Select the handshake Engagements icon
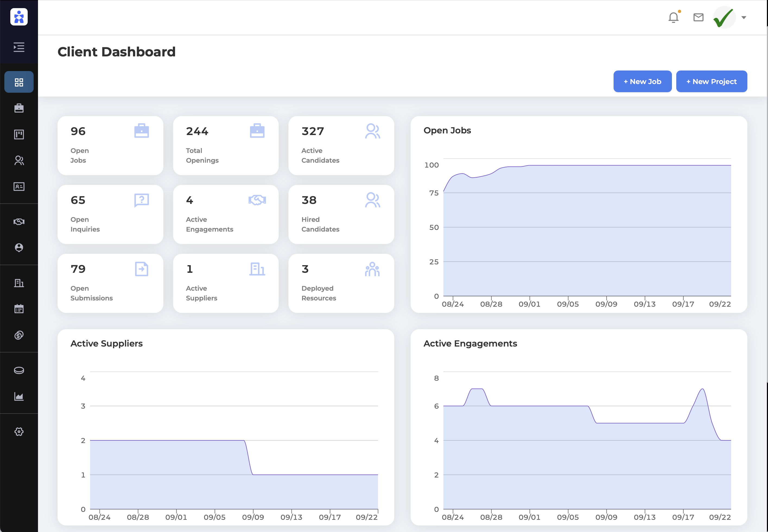Screen dimensions: 768x532 click(x=19, y=222)
